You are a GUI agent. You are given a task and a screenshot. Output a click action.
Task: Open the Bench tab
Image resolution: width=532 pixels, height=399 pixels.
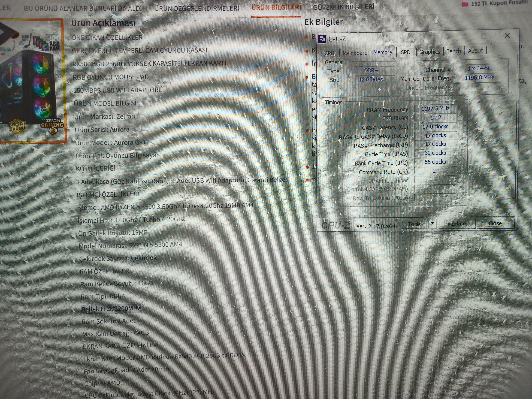454,51
